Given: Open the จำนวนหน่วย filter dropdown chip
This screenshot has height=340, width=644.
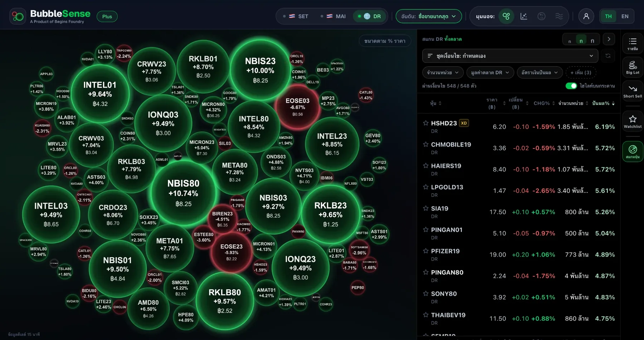Looking at the screenshot, I should coord(442,73).
